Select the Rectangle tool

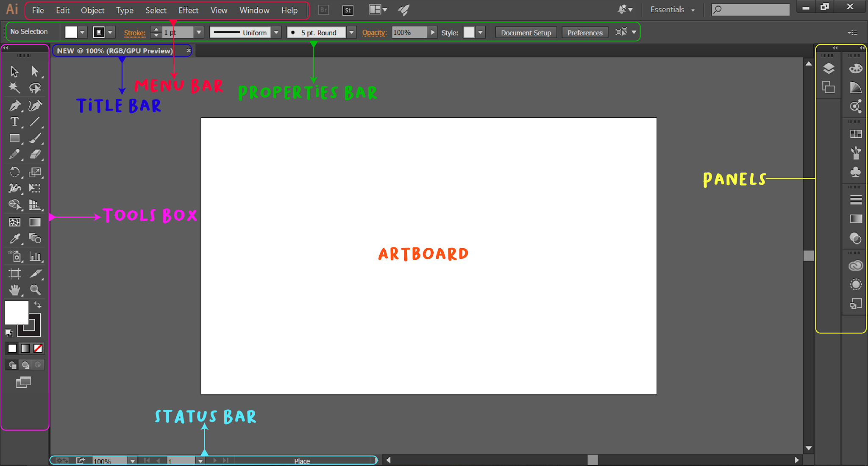pos(14,139)
